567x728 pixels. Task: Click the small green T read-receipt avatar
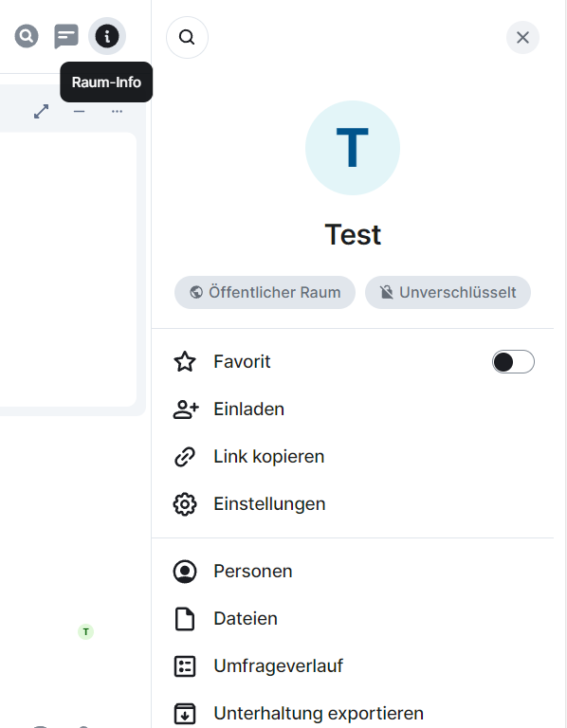[85, 631]
